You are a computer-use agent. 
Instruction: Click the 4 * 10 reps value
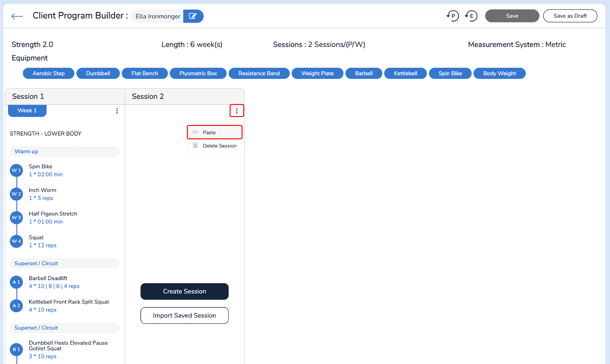pyautogui.click(x=43, y=310)
